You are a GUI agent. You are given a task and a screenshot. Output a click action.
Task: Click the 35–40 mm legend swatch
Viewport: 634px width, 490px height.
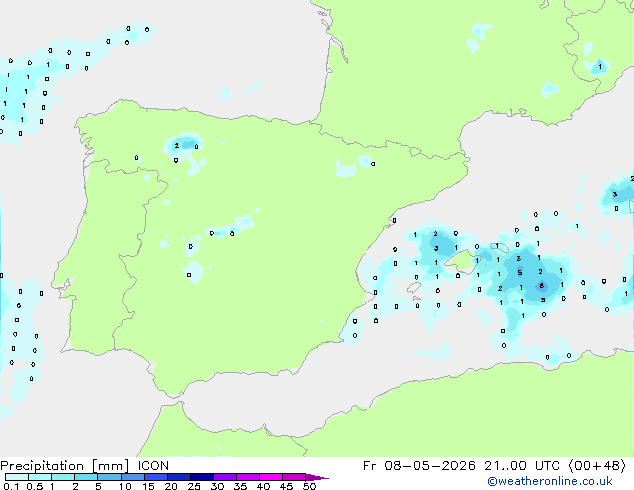248,477
